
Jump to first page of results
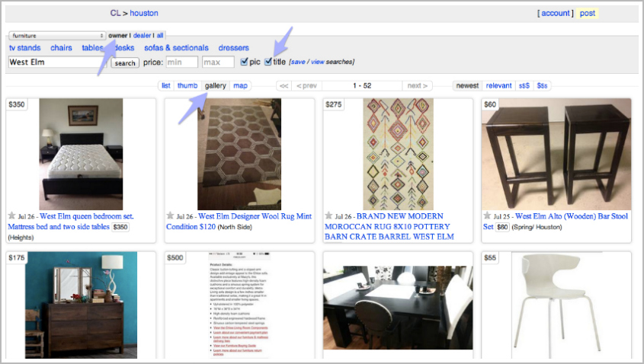coord(284,85)
